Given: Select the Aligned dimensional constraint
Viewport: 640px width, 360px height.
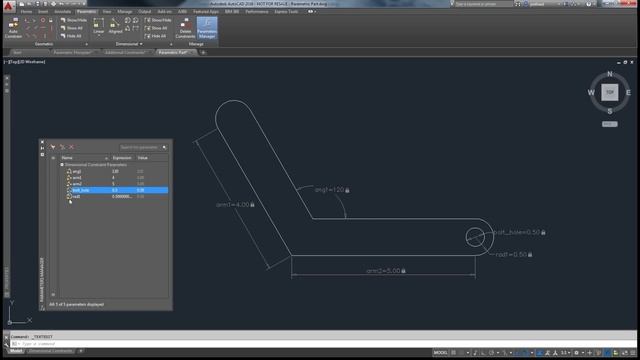Looking at the screenshot, I should pos(115,26).
